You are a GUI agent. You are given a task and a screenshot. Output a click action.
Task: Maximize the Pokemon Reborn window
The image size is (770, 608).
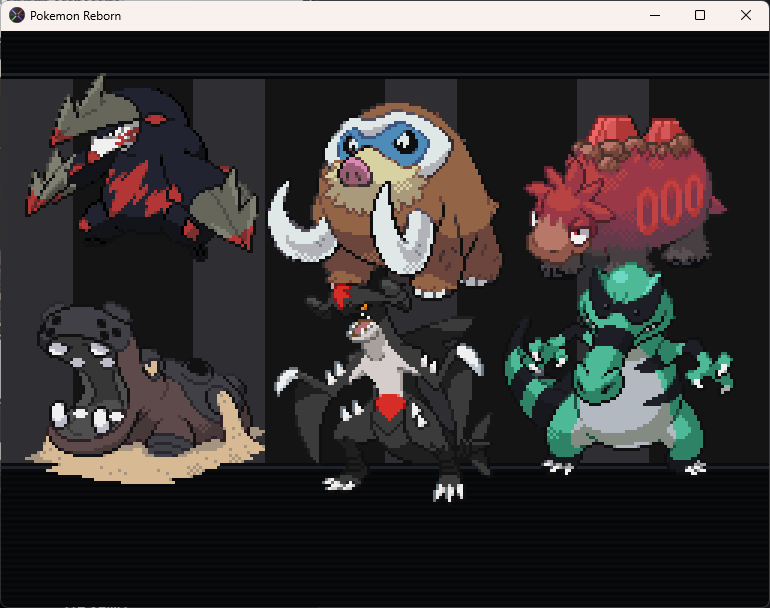(x=700, y=15)
